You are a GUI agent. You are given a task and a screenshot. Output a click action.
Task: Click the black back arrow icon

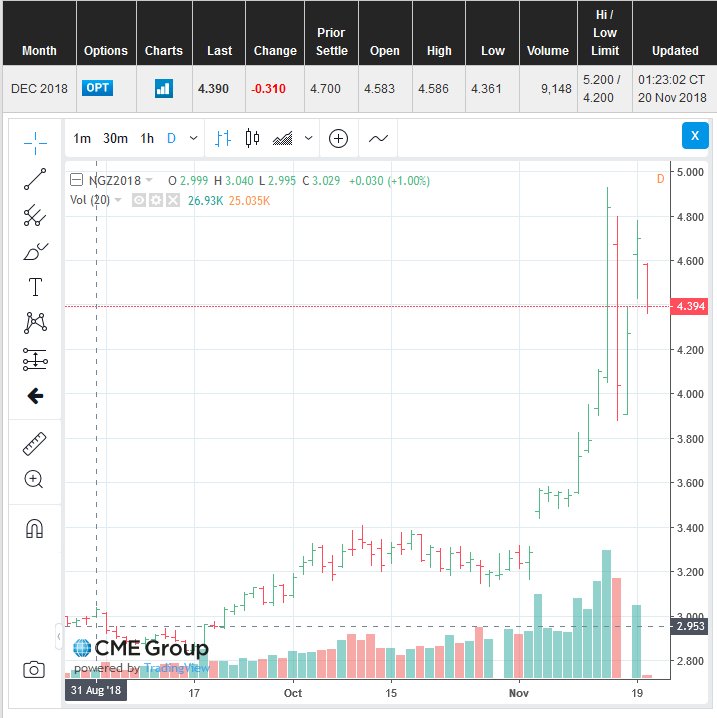click(35, 396)
